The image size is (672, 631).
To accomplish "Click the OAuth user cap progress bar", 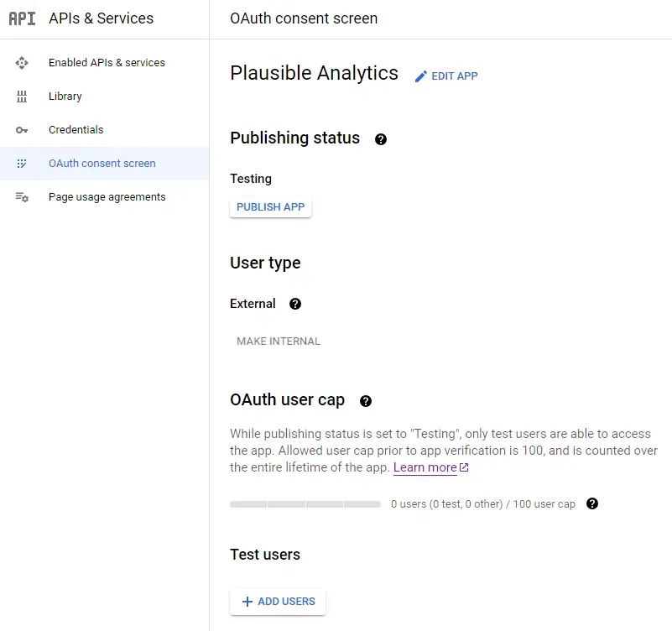I will click(x=305, y=504).
